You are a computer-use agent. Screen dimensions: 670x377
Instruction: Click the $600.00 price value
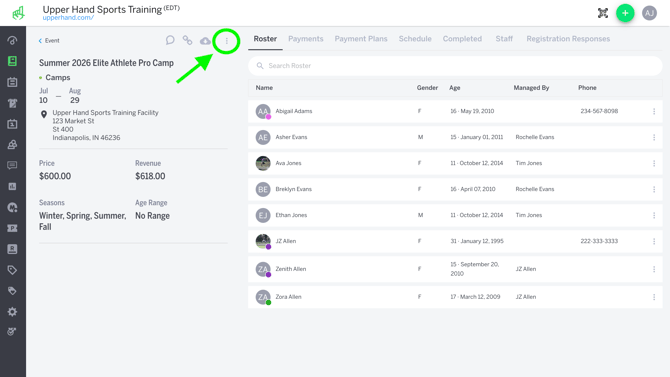coord(55,176)
